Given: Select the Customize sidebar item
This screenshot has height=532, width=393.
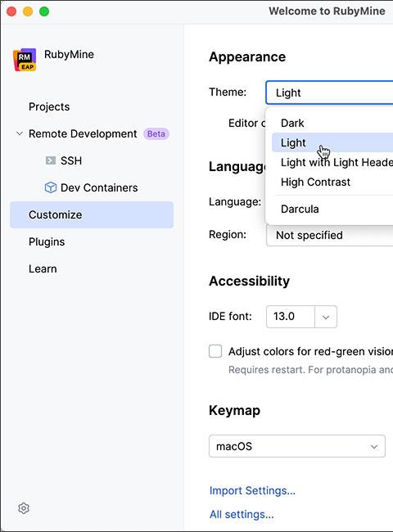Looking at the screenshot, I should [x=92, y=214].
